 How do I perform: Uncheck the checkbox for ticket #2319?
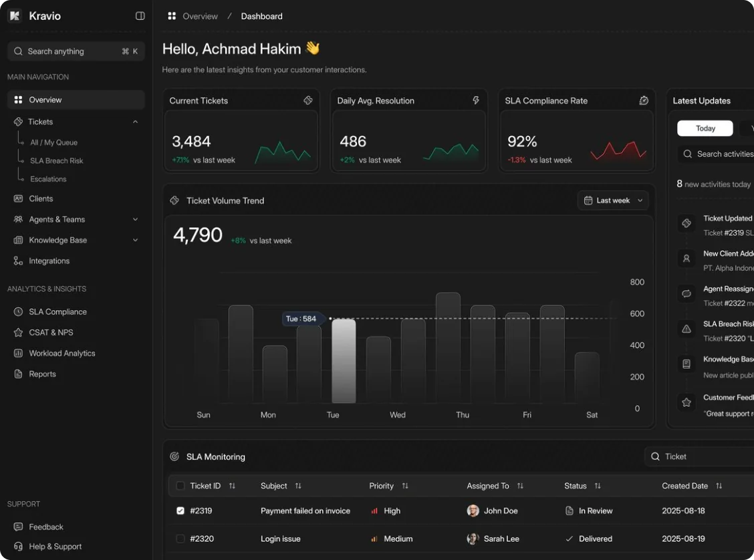click(x=180, y=511)
